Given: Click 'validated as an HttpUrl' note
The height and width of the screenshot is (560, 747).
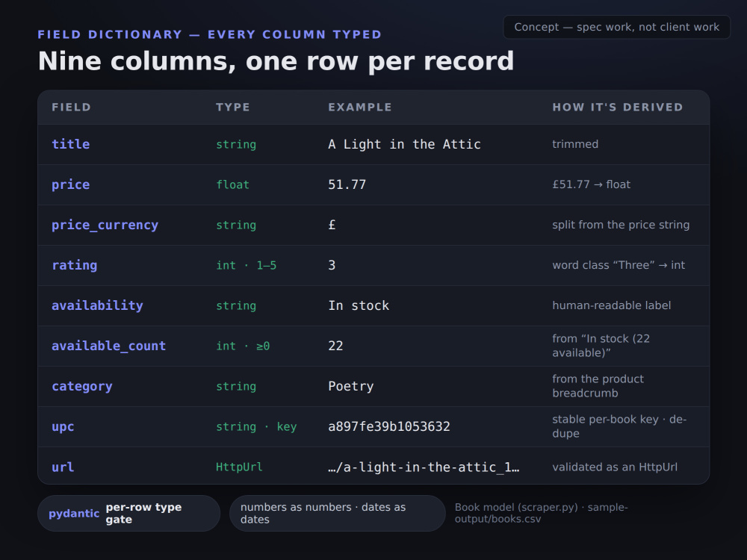Looking at the screenshot, I should click(x=615, y=467).
